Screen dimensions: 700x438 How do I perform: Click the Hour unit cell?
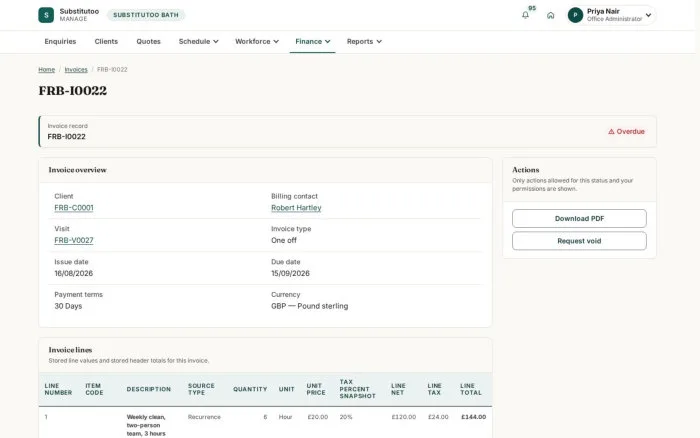[285, 417]
